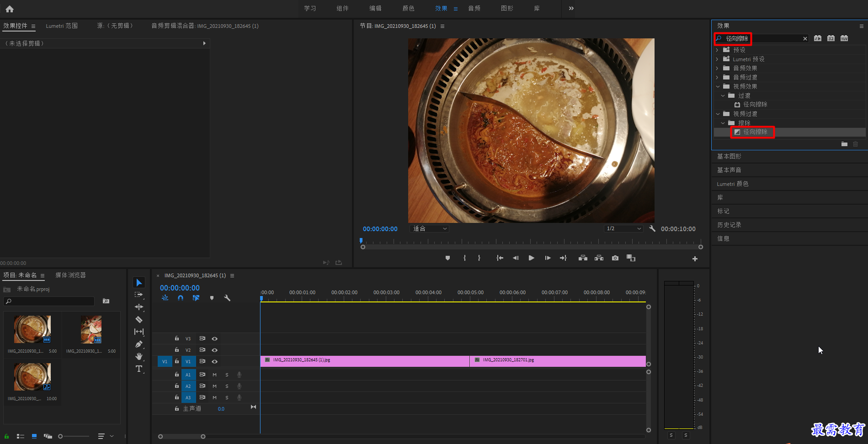Step forward one frame
The height and width of the screenshot is (444, 868).
tap(548, 258)
